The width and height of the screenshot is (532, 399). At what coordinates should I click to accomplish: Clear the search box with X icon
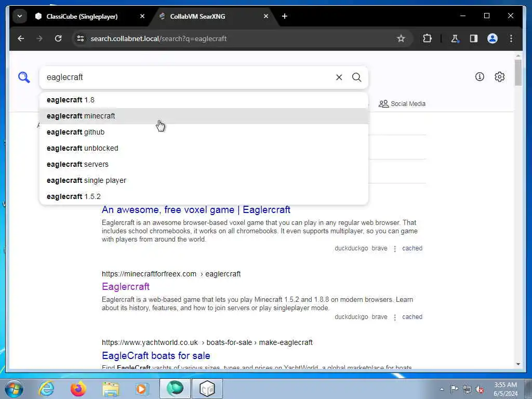pyautogui.click(x=339, y=77)
